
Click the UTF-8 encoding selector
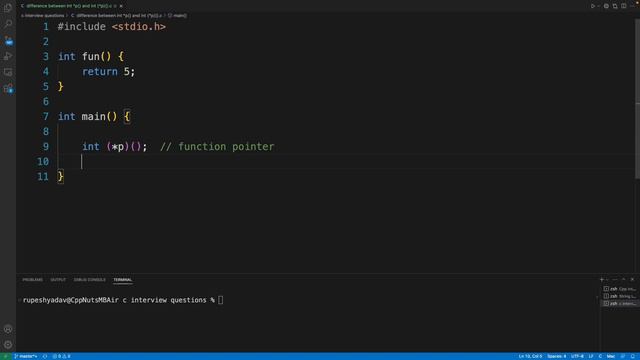point(577,356)
